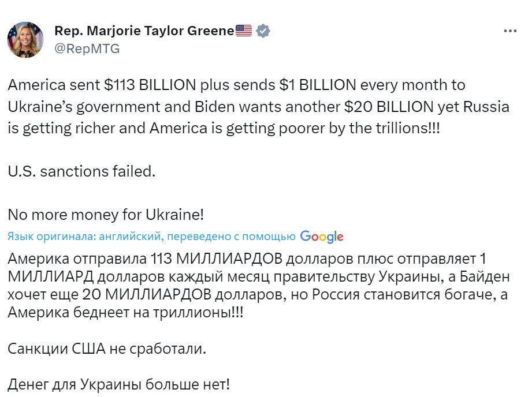Select "Денег для Украины больше нет!" line

click(x=119, y=384)
